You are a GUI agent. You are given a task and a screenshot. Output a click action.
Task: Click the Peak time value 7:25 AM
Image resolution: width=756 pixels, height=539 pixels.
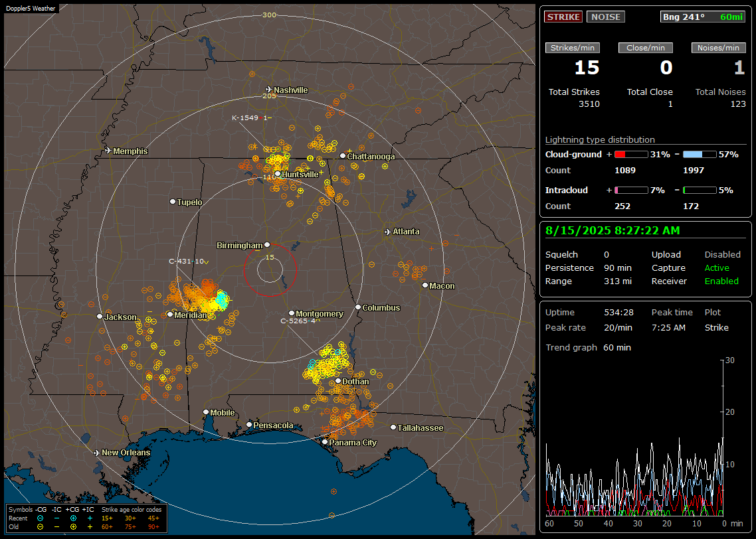[x=668, y=327]
